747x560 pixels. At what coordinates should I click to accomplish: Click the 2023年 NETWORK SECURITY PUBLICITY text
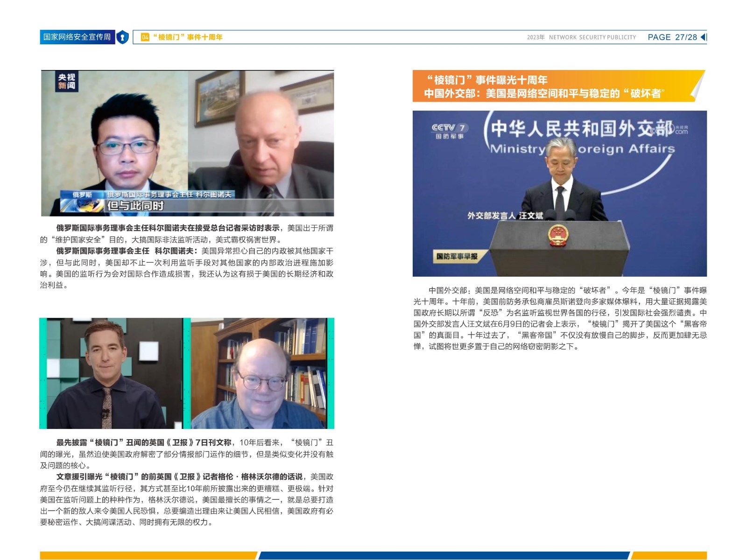click(581, 37)
